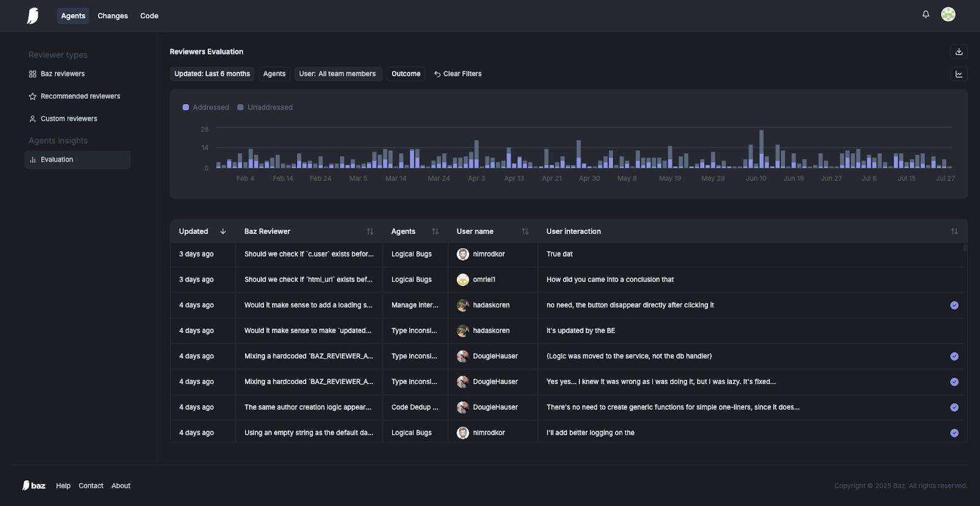This screenshot has width=980, height=506.
Task: Switch to the Code tab
Action: pos(149,16)
